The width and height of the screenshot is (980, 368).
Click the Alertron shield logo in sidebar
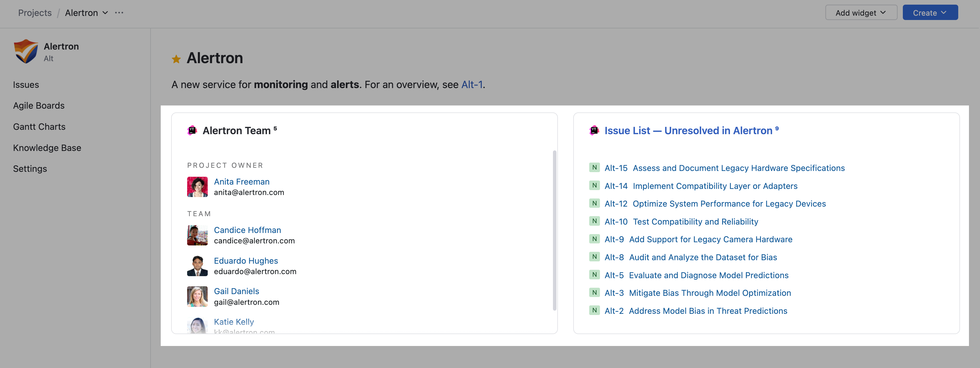pos(26,51)
